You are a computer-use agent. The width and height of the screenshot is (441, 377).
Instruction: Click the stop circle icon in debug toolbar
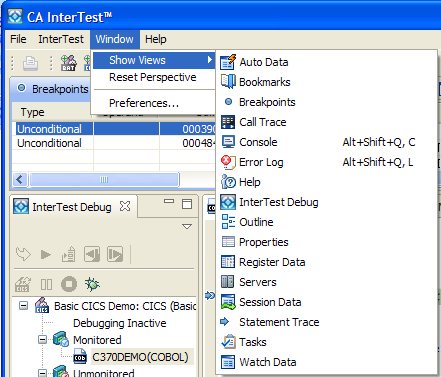coord(69,284)
